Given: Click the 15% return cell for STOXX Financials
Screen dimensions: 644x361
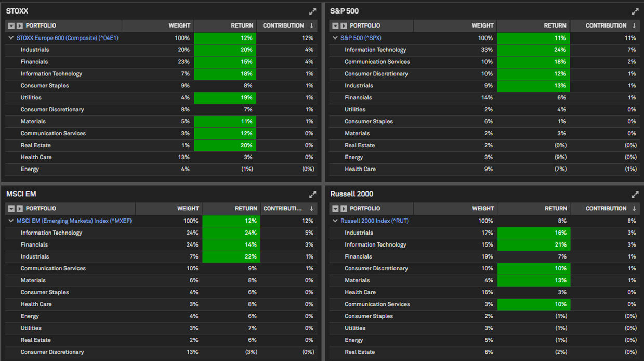Looking at the screenshot, I should coord(226,62).
